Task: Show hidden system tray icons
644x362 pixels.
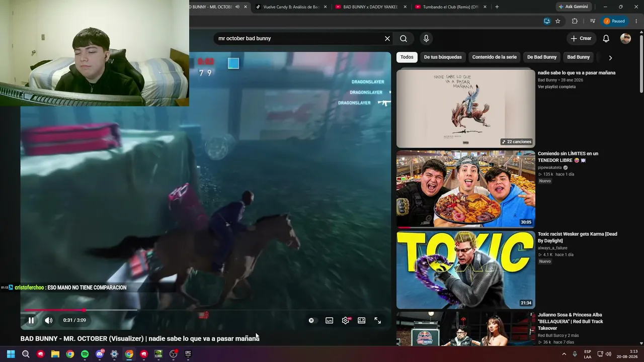Action: point(564,354)
